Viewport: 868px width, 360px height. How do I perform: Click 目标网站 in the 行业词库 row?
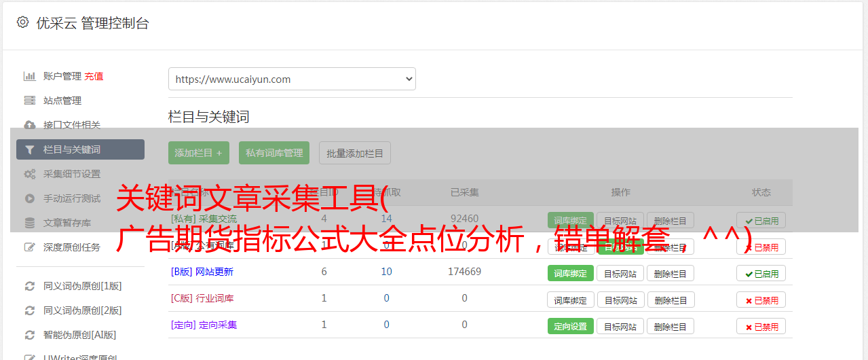pos(620,300)
